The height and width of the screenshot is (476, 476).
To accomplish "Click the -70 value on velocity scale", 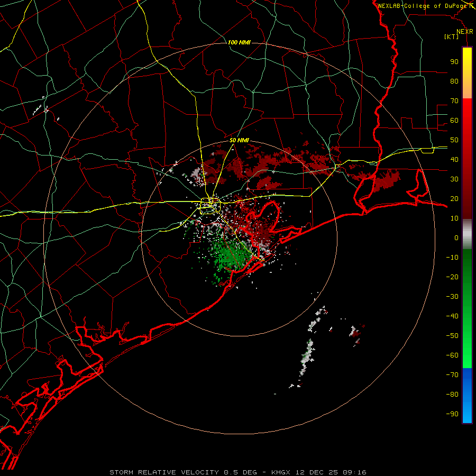I will coord(452,375).
